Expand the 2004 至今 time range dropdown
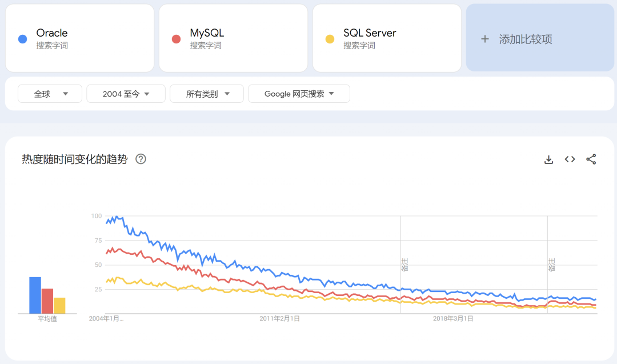Screen dimensions: 617x364 click(x=126, y=94)
